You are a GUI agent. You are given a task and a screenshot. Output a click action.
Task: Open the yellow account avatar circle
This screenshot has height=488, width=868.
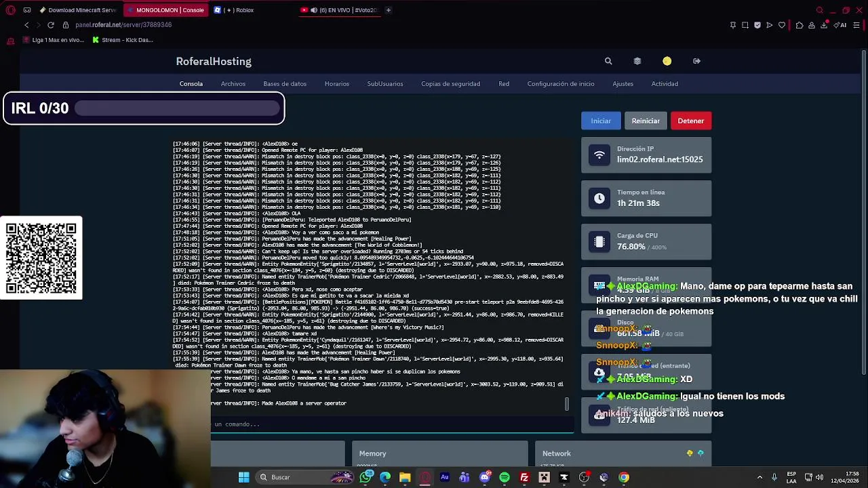pos(667,61)
